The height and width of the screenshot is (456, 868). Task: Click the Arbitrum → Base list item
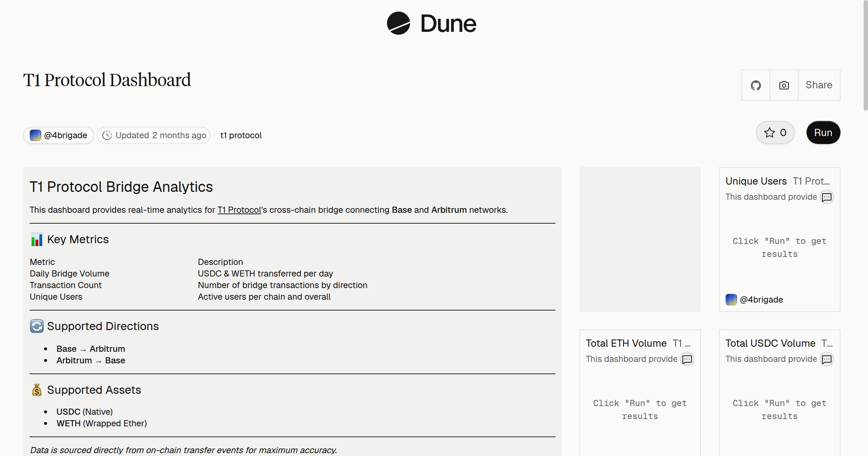tap(91, 360)
